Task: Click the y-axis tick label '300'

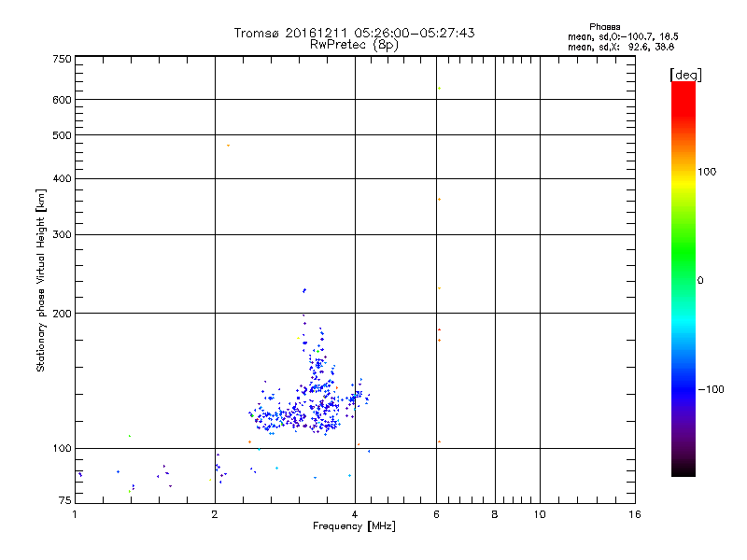Action: click(62, 235)
